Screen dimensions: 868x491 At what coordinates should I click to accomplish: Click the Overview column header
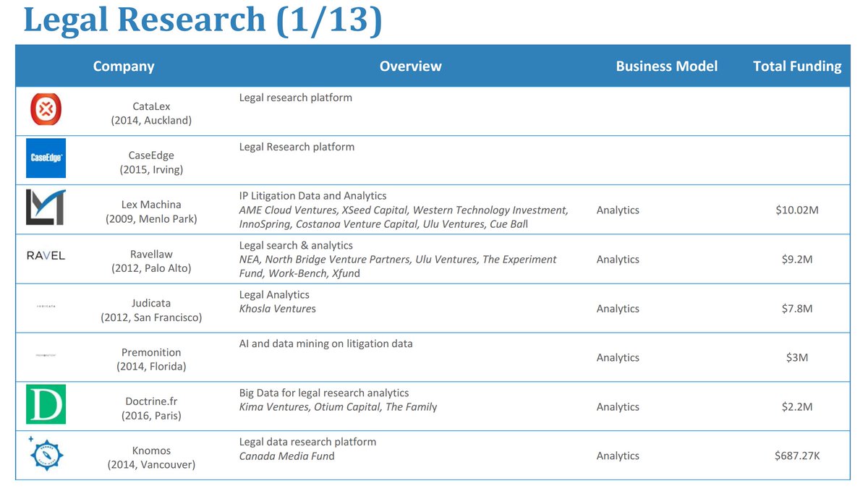tap(410, 66)
